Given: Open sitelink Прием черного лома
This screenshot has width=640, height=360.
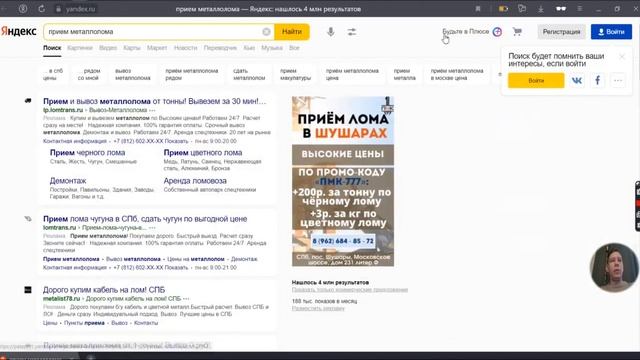Looking at the screenshot, I should coord(87,153).
